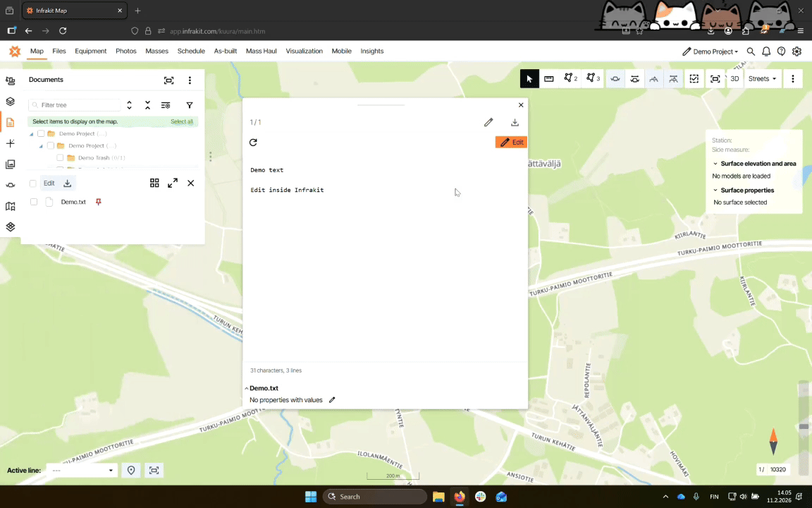The width and height of the screenshot is (812, 508).
Task: Download the document from viewer header
Action: coord(515,123)
